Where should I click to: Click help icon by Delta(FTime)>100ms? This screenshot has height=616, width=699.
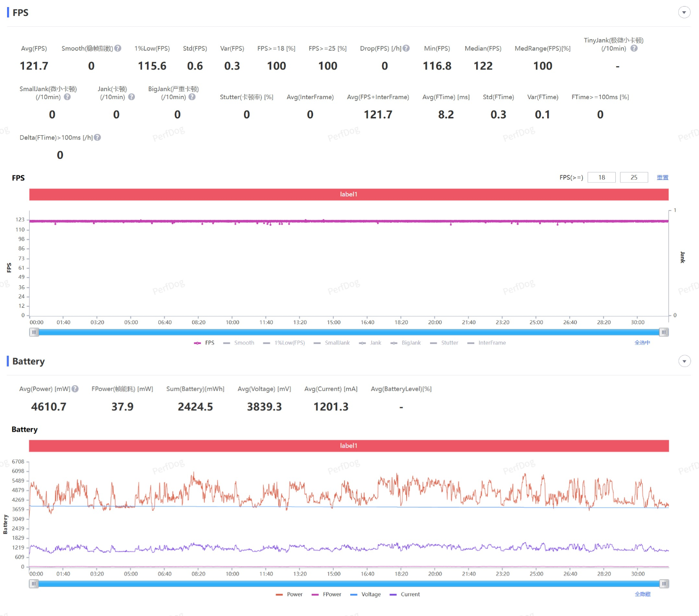pyautogui.click(x=97, y=138)
